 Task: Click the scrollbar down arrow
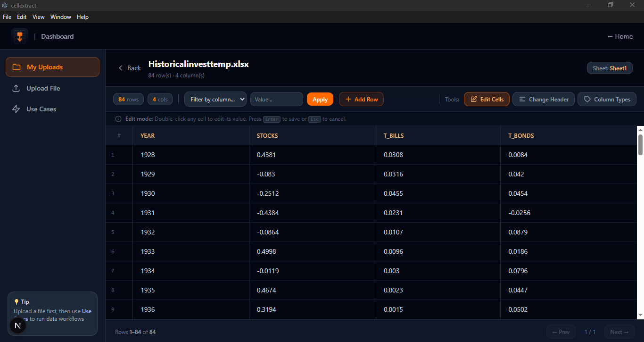[x=640, y=315]
